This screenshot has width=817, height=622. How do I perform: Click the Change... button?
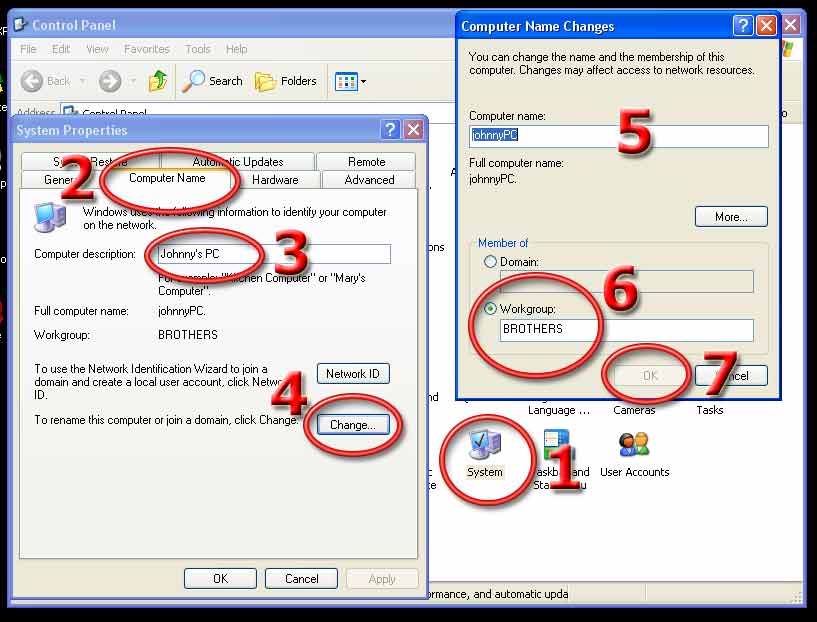tap(353, 425)
